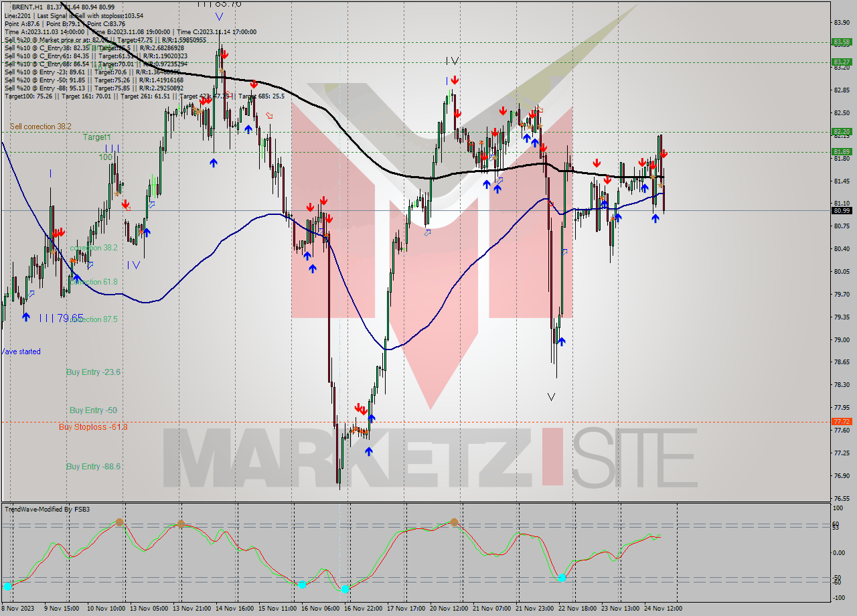Click the orange oscillator peak dot near 10 Nov
This screenshot has width=857, height=616.
coord(120,522)
